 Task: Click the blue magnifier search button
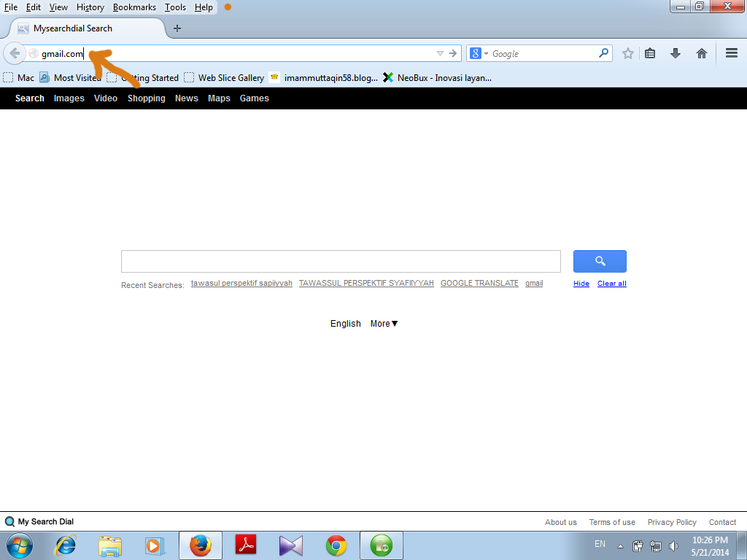(x=599, y=261)
